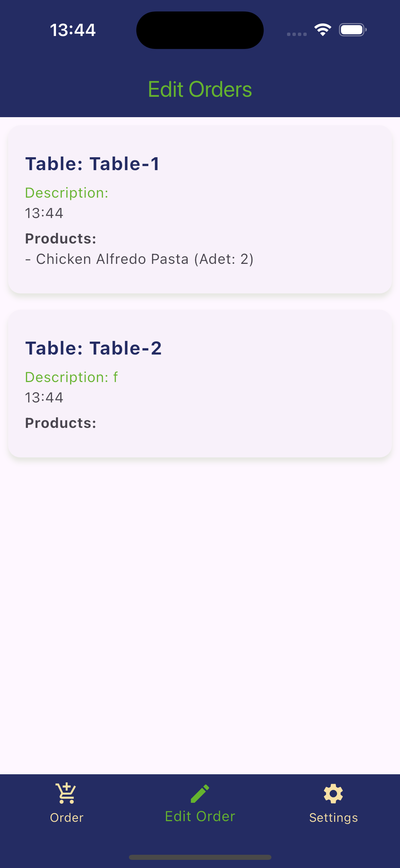
Task: Select the Chicken Alfredo Pasta product line
Action: point(139,259)
